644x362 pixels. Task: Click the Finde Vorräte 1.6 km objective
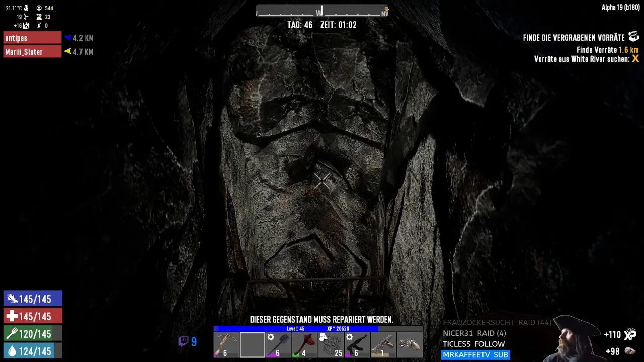(607, 50)
